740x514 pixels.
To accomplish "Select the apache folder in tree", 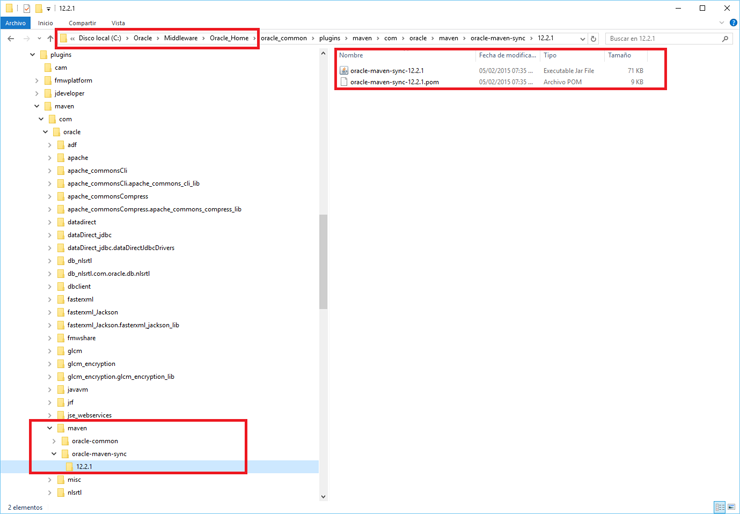I will click(x=77, y=158).
